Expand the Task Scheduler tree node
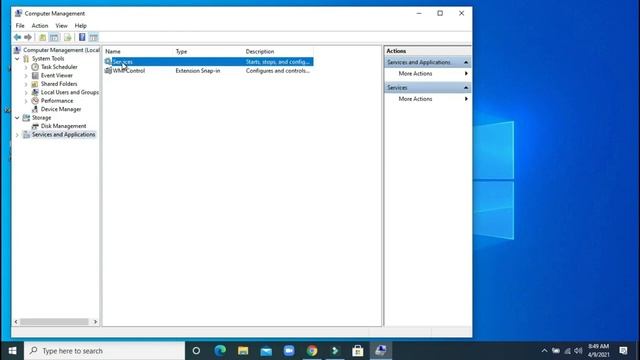Viewport: 640px width, 360px height. (26, 67)
